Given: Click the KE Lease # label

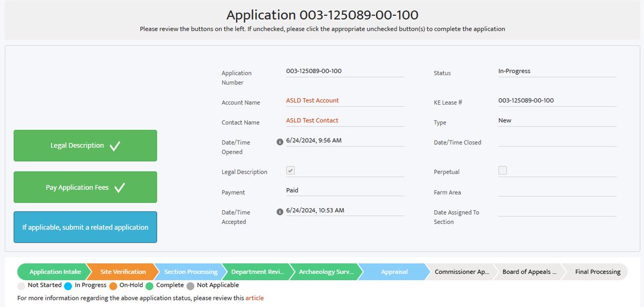Looking at the screenshot, I should [448, 103].
